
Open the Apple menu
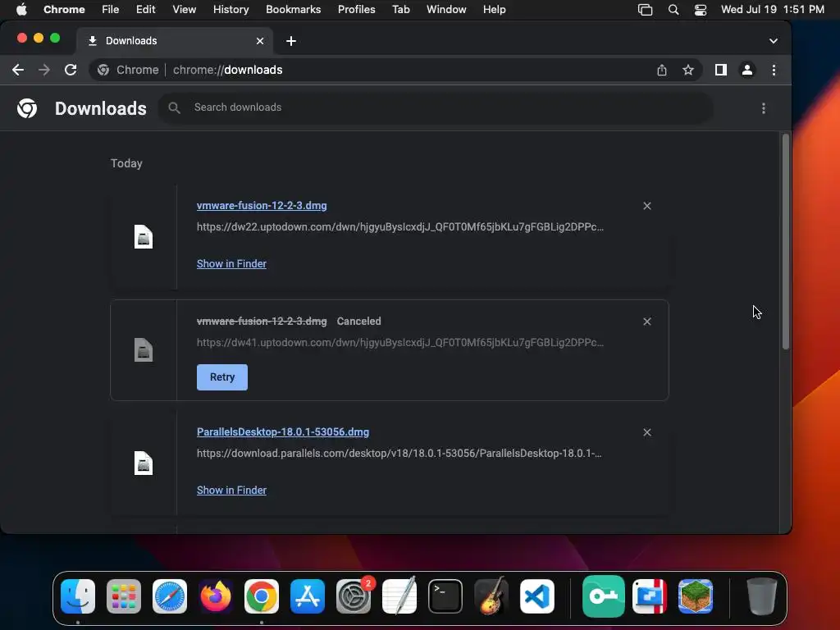coord(21,10)
